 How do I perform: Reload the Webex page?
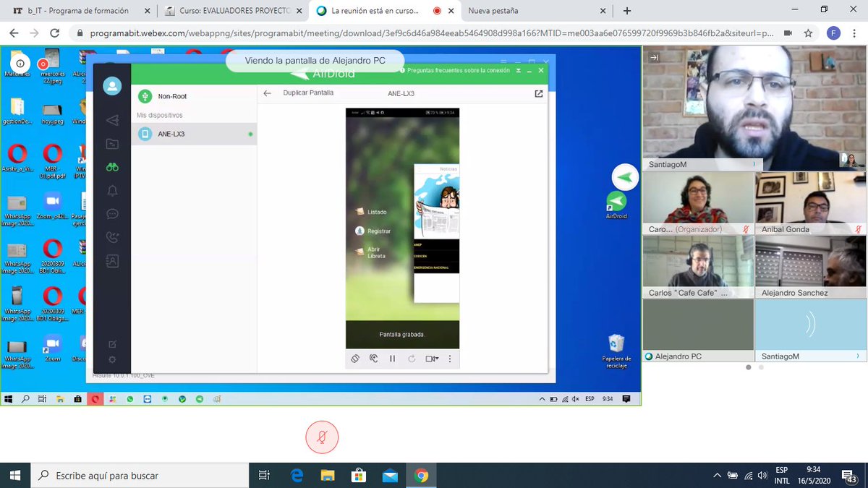click(x=54, y=33)
